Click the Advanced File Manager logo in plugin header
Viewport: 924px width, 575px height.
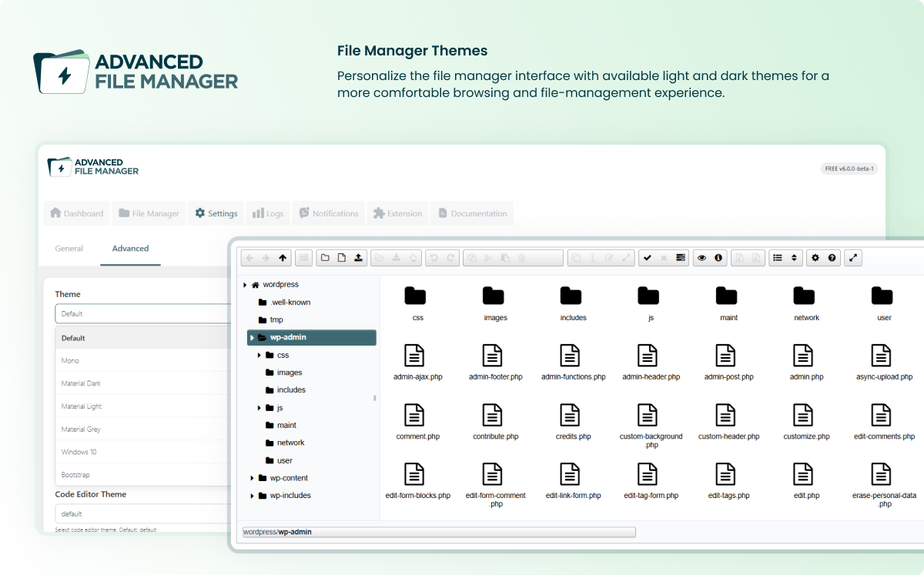coord(93,167)
